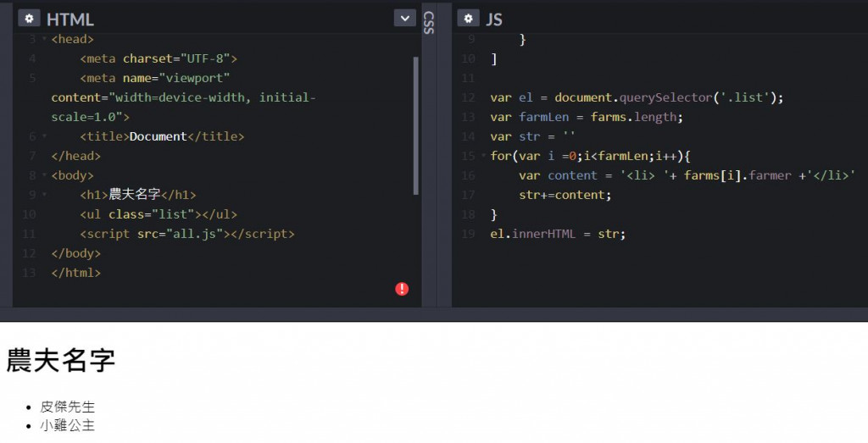Click the </head> closing tag line
The image size is (868, 443).
point(75,156)
